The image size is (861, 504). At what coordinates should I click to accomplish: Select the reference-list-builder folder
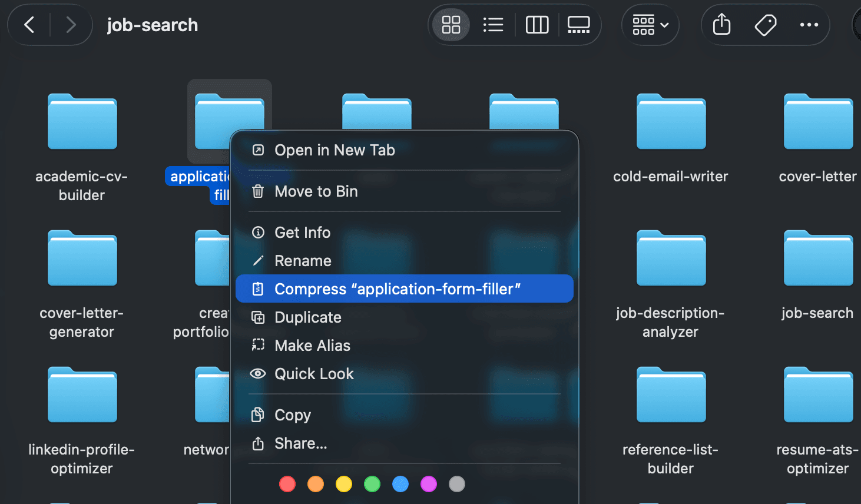[x=671, y=395]
